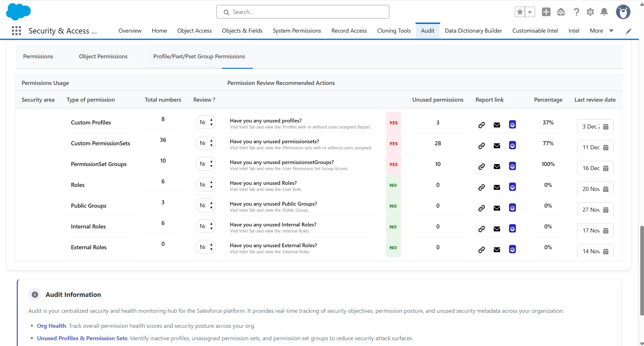The image size is (644, 346).
Task: Open the Record Access tab
Action: click(x=349, y=31)
